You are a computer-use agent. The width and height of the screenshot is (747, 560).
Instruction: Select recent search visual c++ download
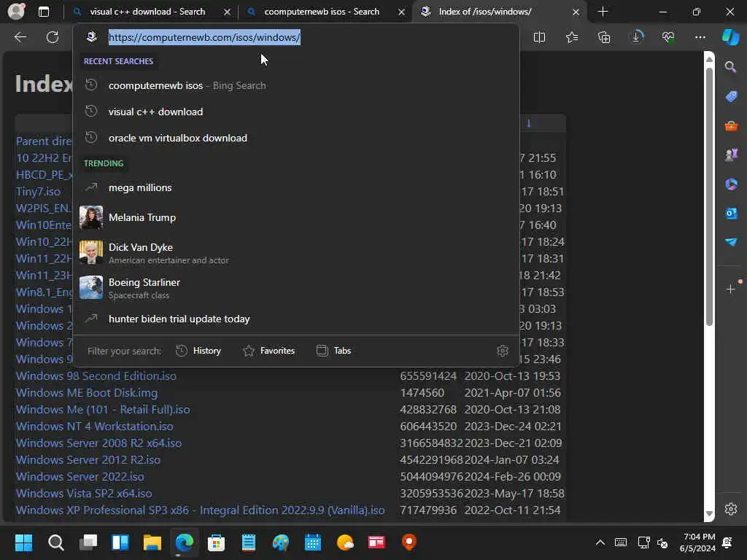296,112
